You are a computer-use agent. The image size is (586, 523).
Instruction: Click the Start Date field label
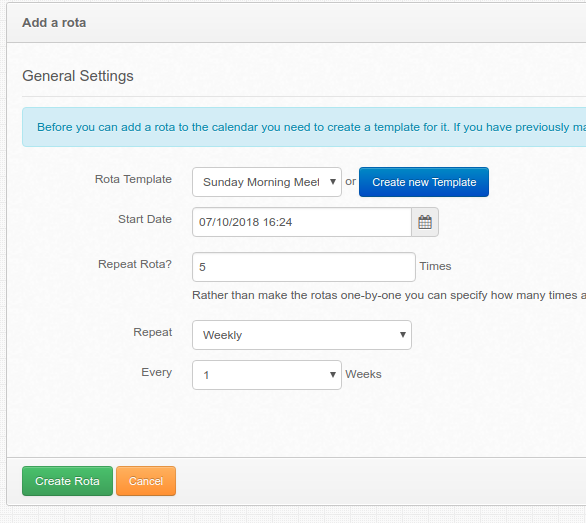coord(145,219)
